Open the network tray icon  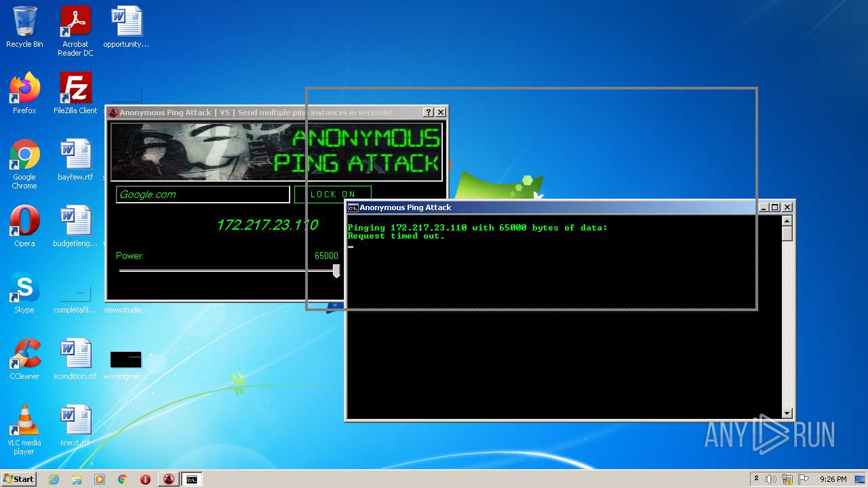click(x=787, y=479)
